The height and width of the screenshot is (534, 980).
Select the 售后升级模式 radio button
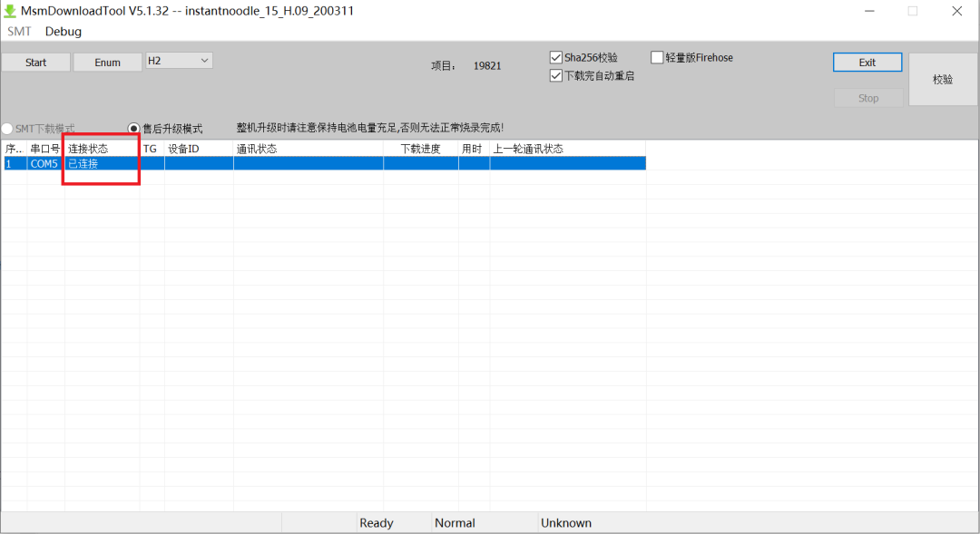coord(133,129)
